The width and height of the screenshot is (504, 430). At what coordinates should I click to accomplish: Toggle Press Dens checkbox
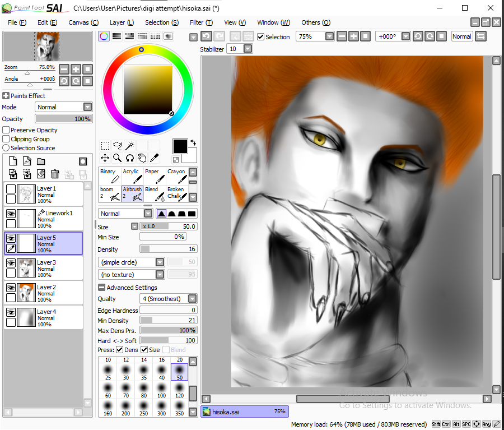119,350
